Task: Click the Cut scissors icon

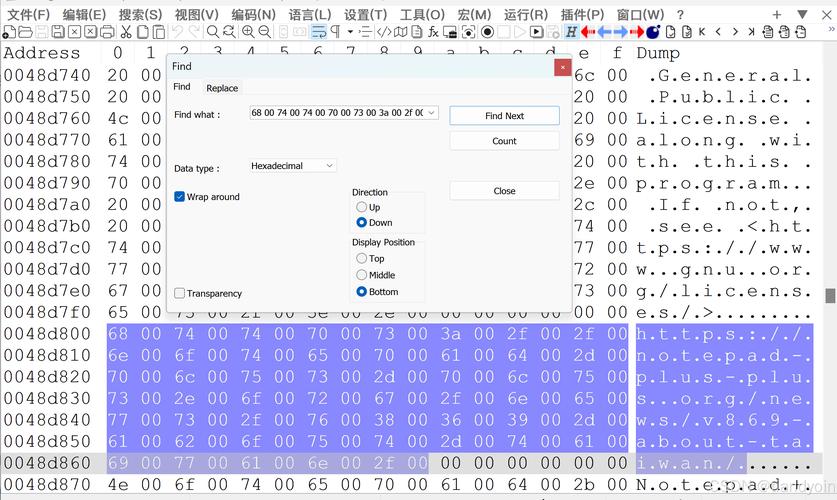Action: pos(126,32)
